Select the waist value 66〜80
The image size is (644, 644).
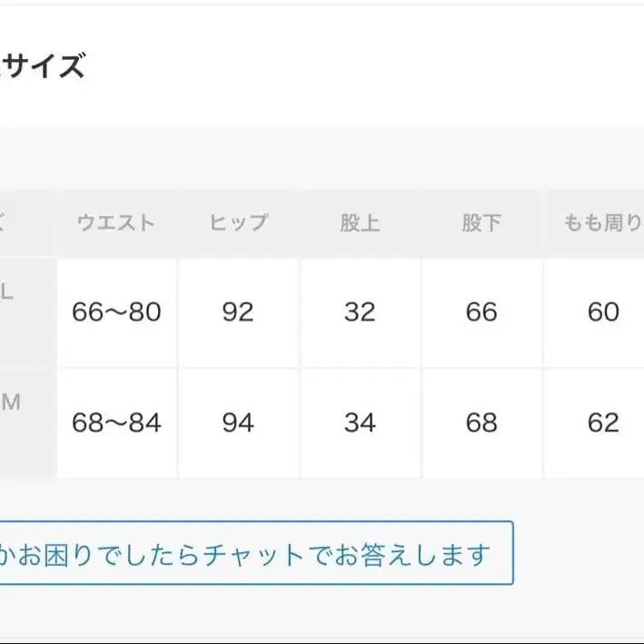[116, 312]
